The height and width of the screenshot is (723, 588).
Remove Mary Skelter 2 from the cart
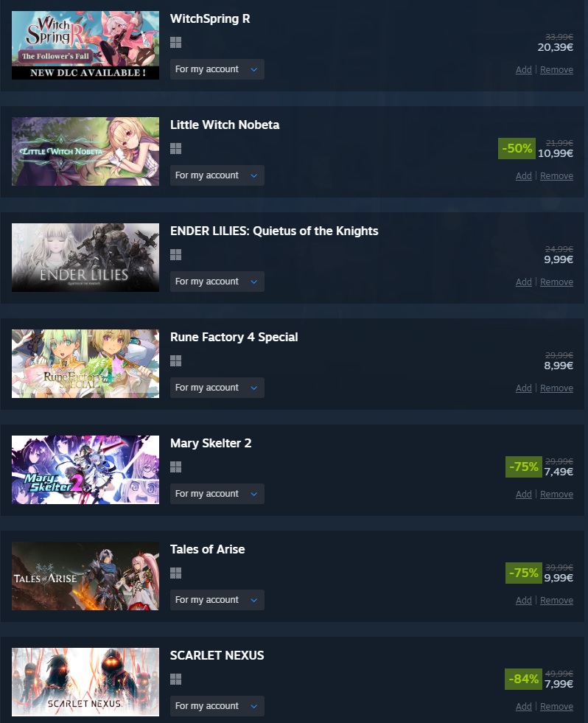click(556, 495)
